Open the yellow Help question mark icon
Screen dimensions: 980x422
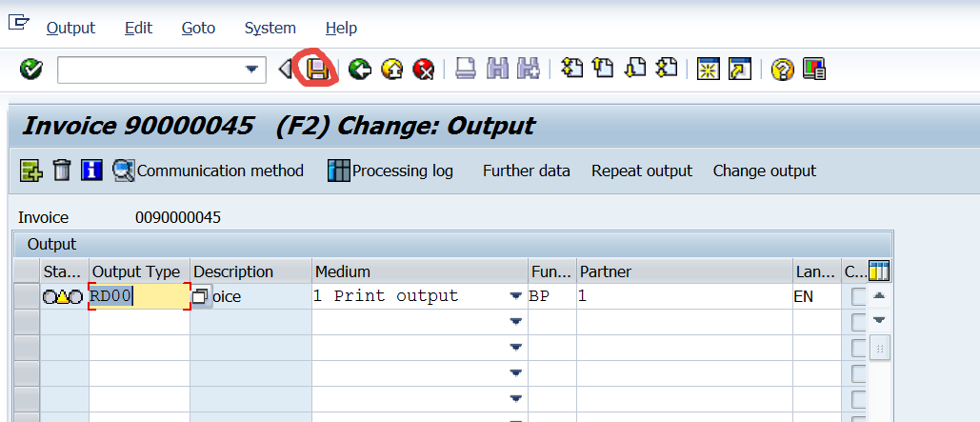[783, 69]
